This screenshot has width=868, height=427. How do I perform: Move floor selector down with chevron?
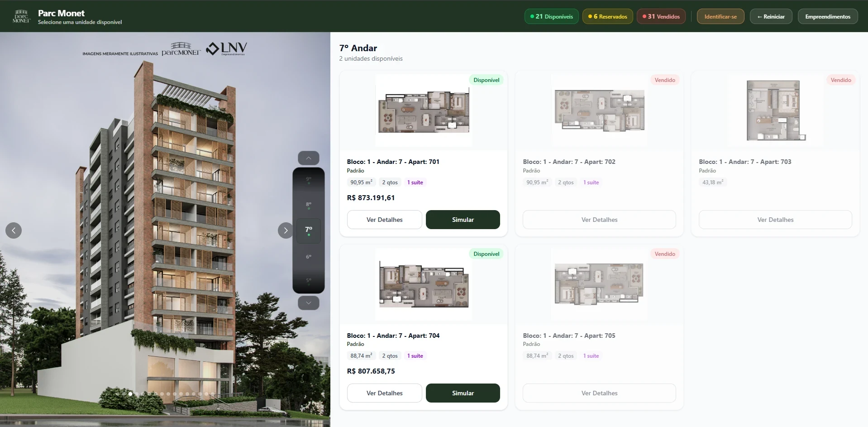pyautogui.click(x=309, y=302)
